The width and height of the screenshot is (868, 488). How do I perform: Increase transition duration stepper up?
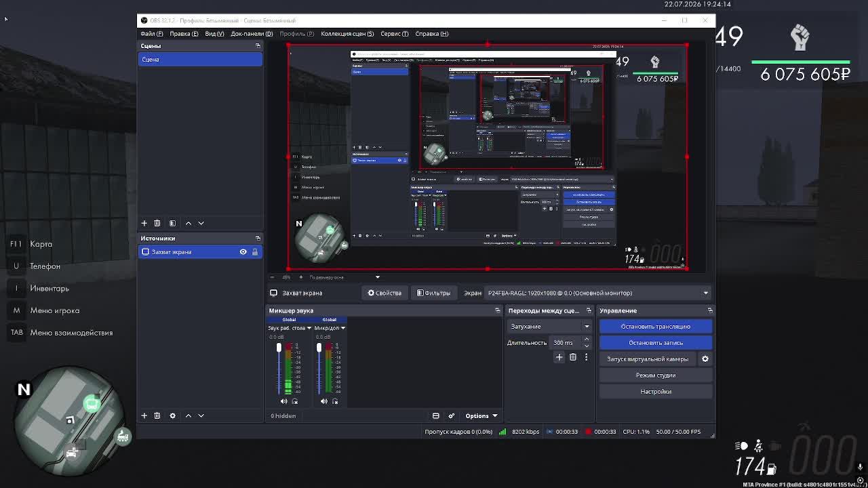tap(587, 340)
